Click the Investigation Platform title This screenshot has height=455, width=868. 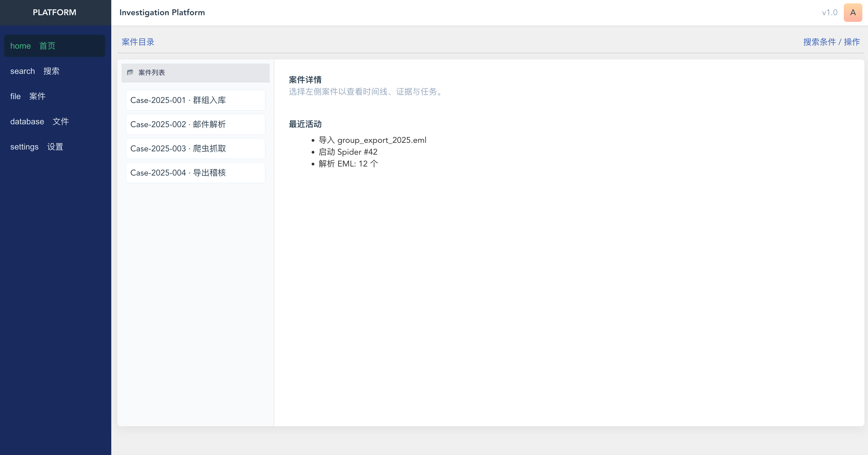(x=162, y=12)
